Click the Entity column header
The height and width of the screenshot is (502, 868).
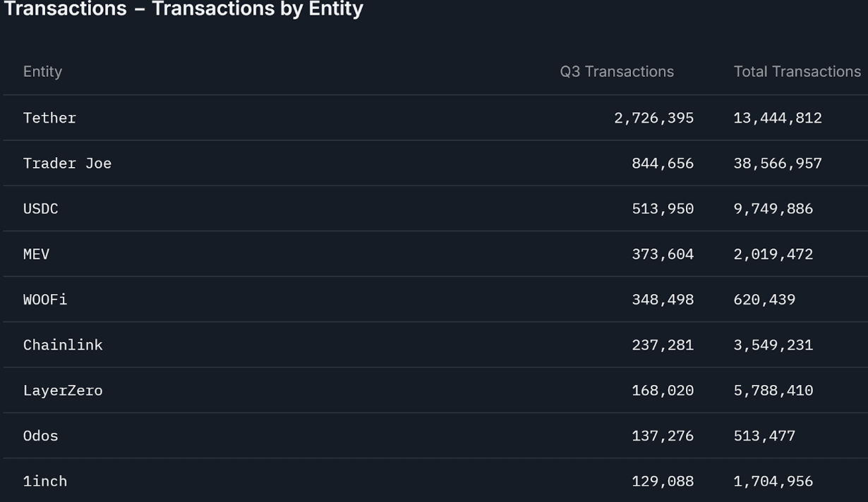(x=42, y=72)
